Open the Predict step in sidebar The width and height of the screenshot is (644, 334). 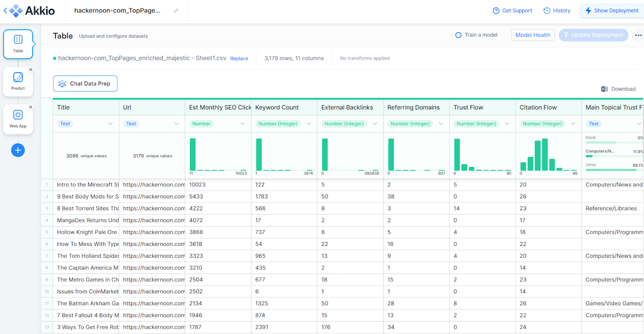(18, 82)
